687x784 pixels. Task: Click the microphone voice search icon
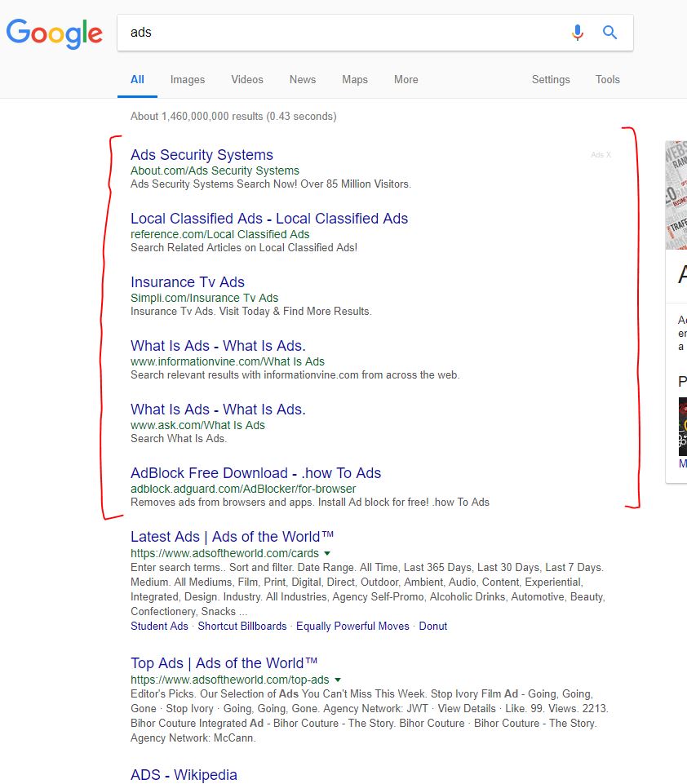click(578, 33)
